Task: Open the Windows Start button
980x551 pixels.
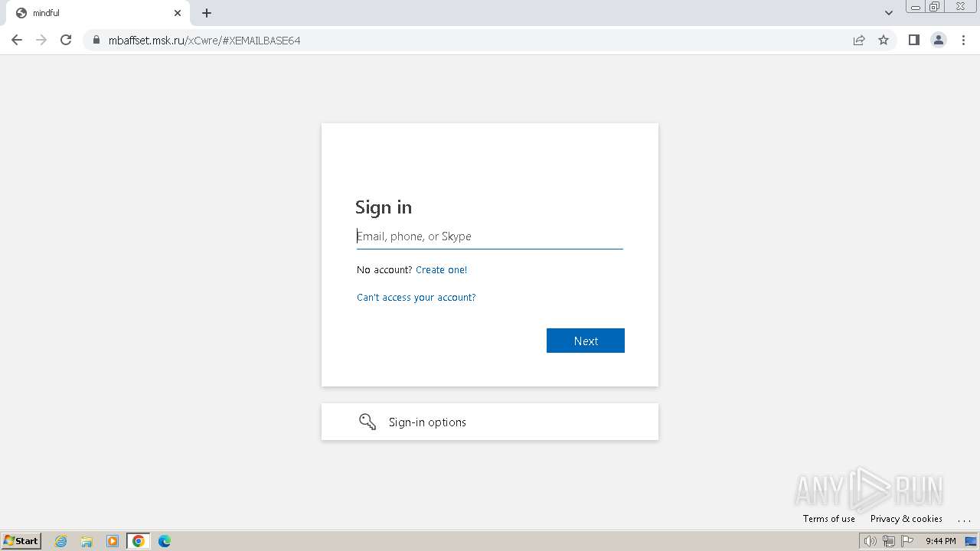Action: (x=21, y=540)
